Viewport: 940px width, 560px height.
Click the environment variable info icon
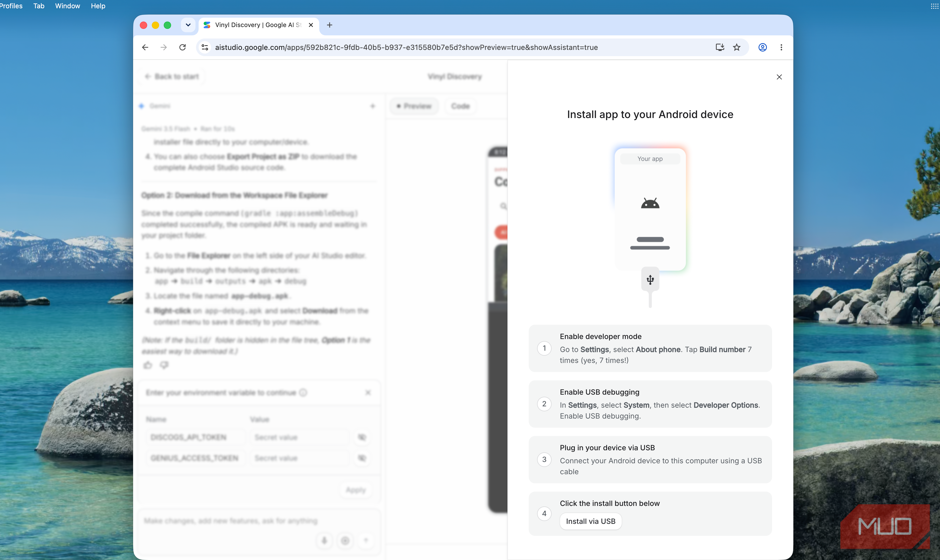click(x=303, y=393)
